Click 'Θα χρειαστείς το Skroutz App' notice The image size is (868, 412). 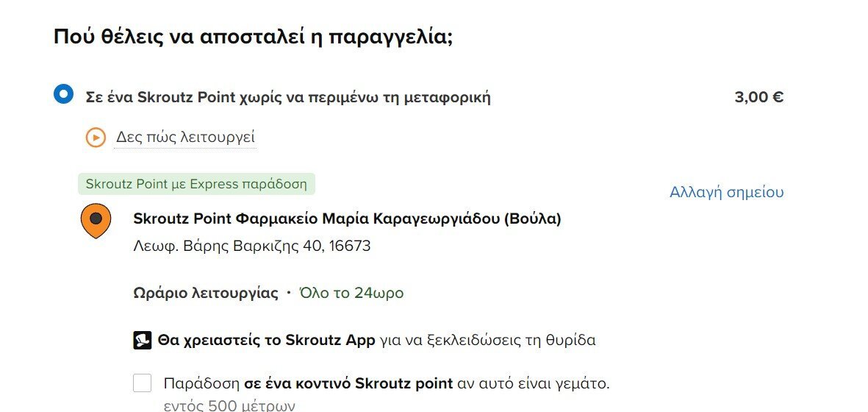(266, 340)
